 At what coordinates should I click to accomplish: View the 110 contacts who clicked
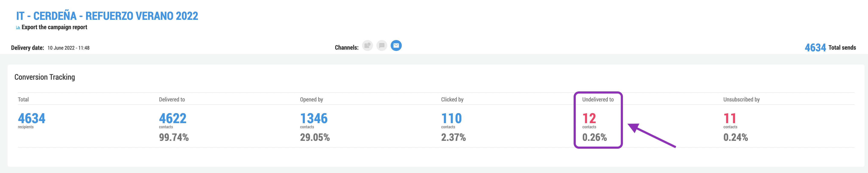[451, 118]
